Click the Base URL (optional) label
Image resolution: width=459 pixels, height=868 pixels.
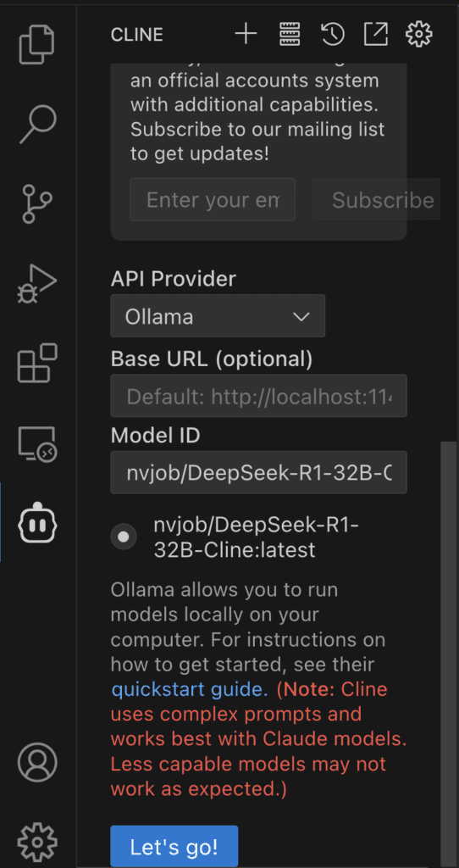211,359
